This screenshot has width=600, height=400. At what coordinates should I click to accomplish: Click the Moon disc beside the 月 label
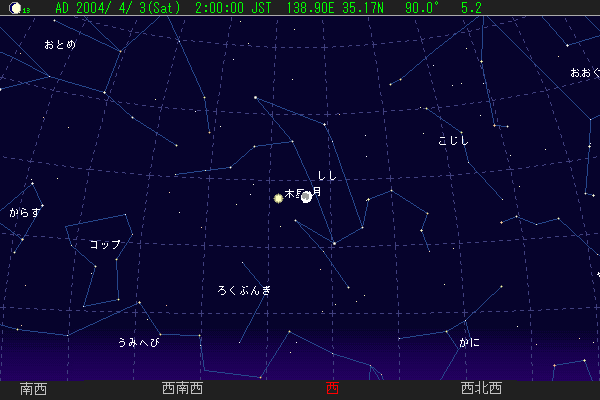[x=306, y=197]
